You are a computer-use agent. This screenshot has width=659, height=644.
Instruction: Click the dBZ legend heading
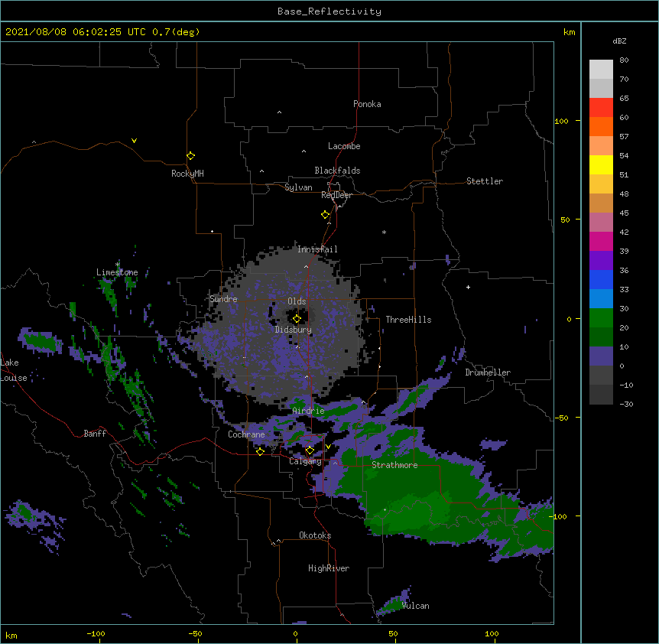619,41
